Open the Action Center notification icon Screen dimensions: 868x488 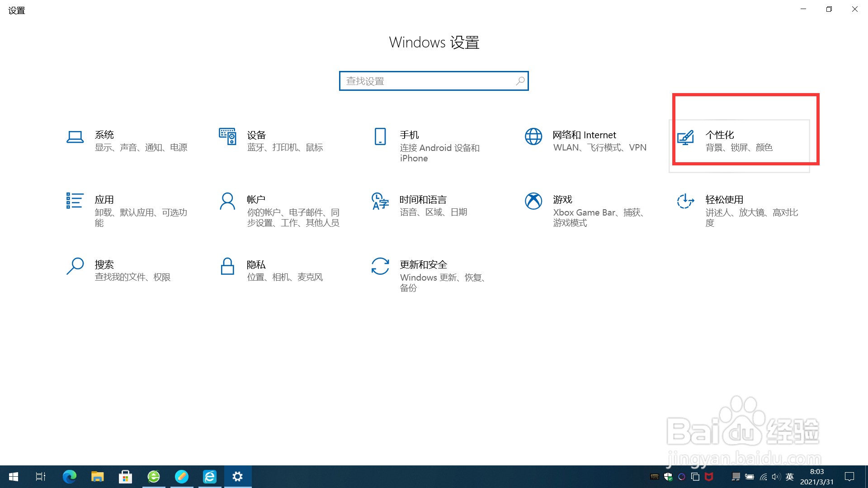pos(849,477)
